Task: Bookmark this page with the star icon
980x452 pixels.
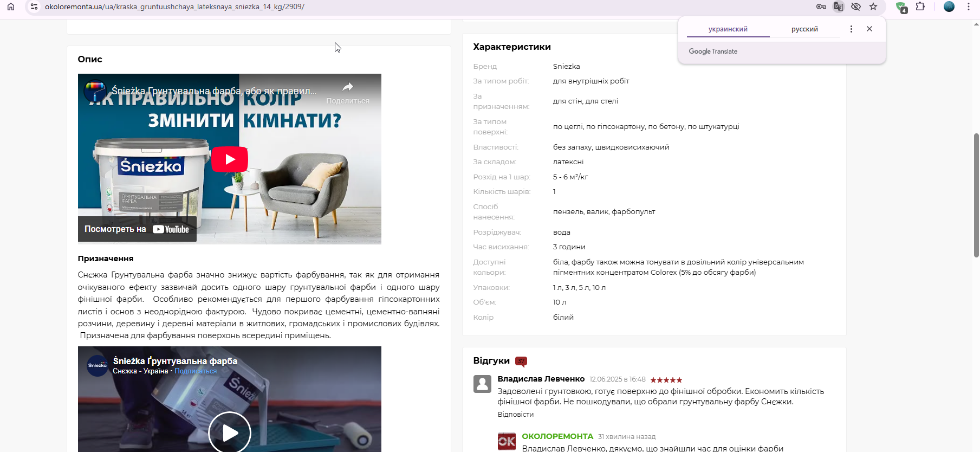Action: tap(873, 7)
